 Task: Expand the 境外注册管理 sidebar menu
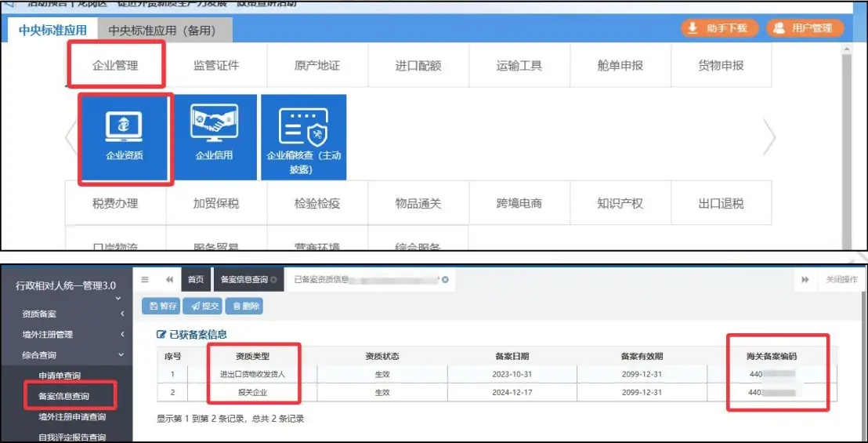point(67,335)
